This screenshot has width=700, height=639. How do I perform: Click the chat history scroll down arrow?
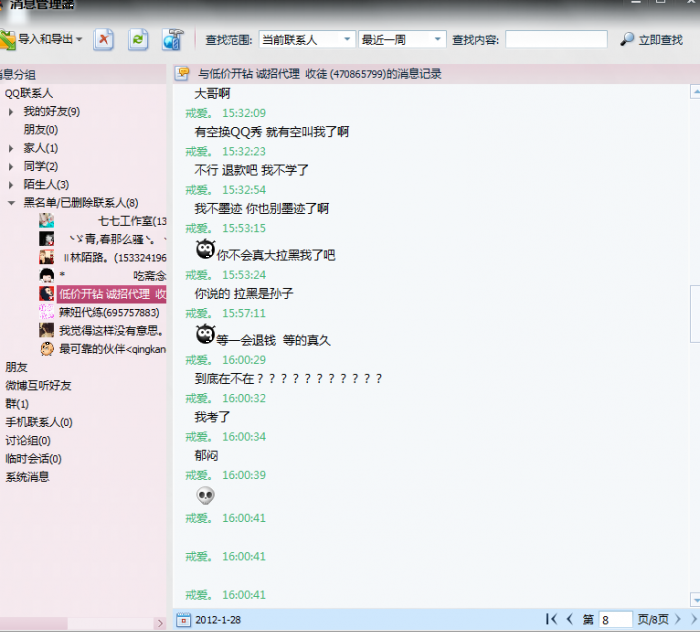click(x=695, y=599)
